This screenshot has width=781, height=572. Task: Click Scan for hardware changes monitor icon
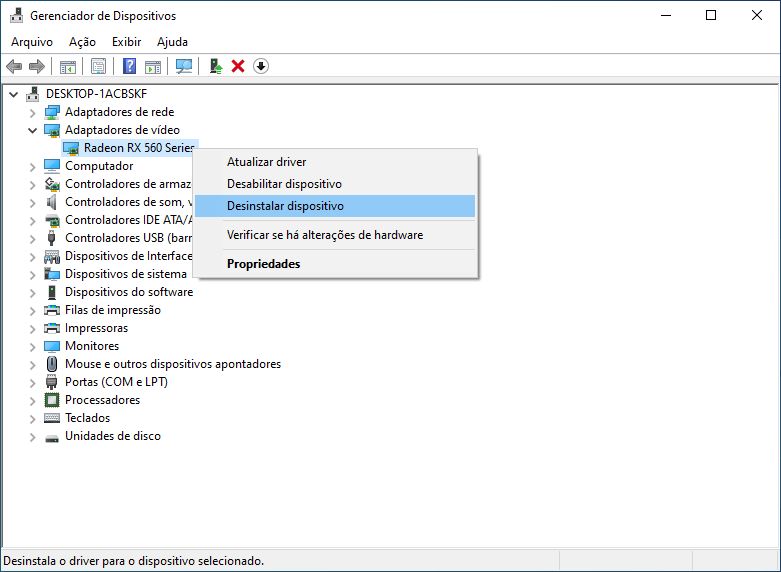click(184, 66)
